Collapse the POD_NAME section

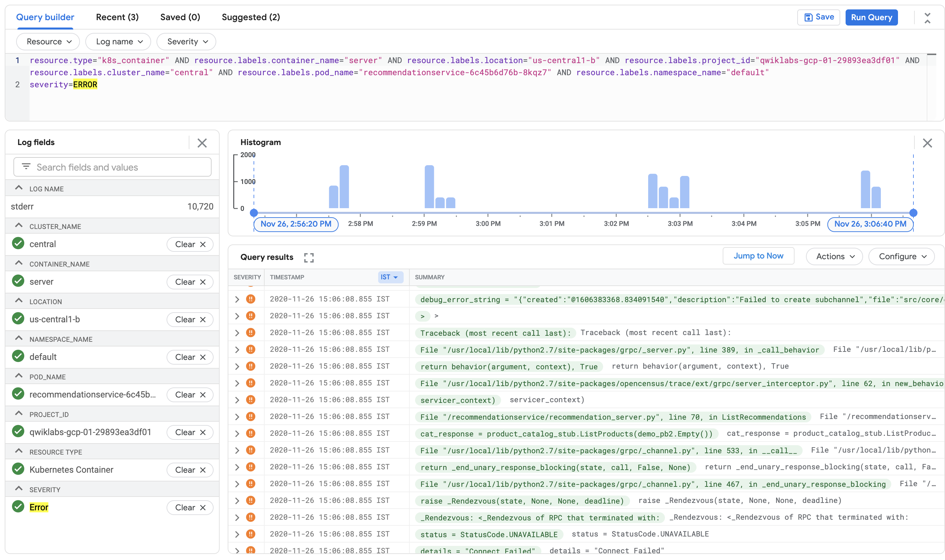click(x=19, y=376)
